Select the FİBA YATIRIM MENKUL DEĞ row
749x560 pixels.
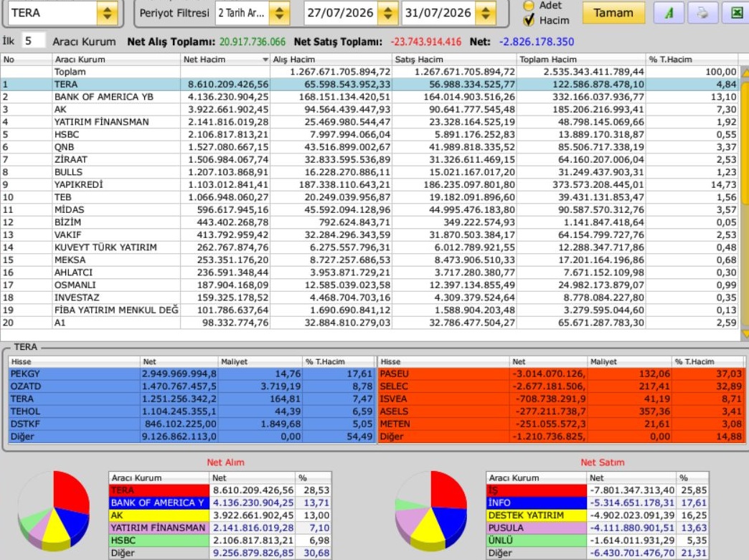coord(369,310)
